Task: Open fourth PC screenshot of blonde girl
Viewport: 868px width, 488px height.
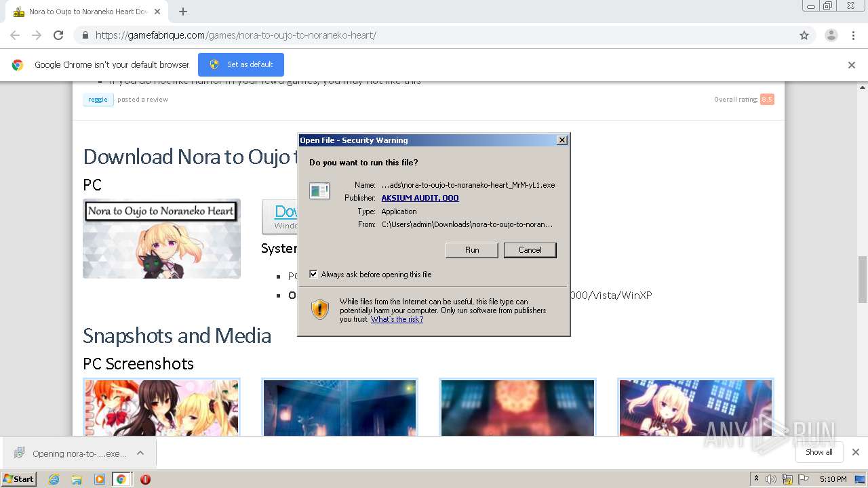Action: (x=696, y=407)
